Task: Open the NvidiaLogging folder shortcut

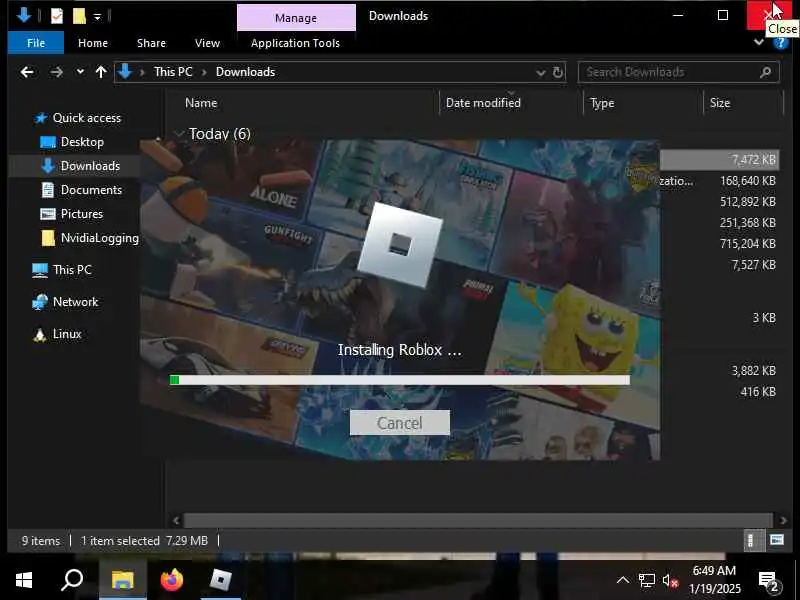Action: pyautogui.click(x=99, y=238)
